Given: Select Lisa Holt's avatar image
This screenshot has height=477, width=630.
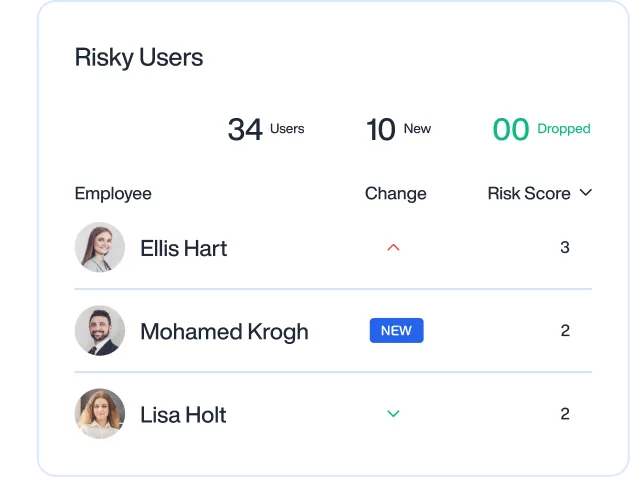Looking at the screenshot, I should [100, 414].
